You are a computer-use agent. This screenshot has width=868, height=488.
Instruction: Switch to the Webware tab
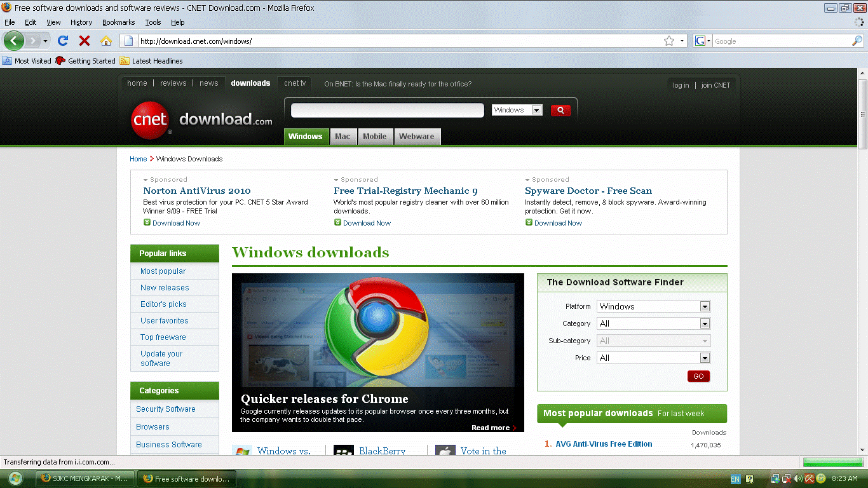click(417, 137)
